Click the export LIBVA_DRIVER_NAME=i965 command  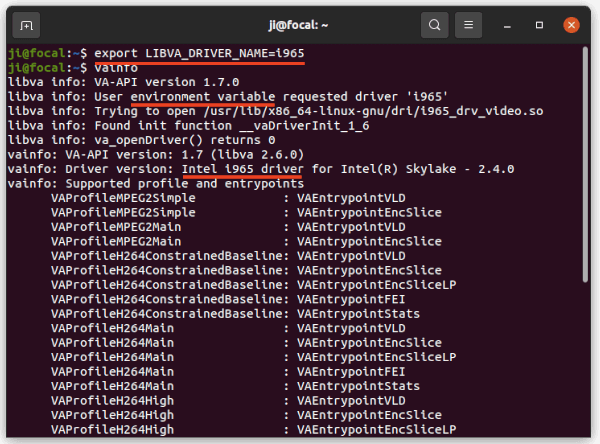(x=199, y=53)
